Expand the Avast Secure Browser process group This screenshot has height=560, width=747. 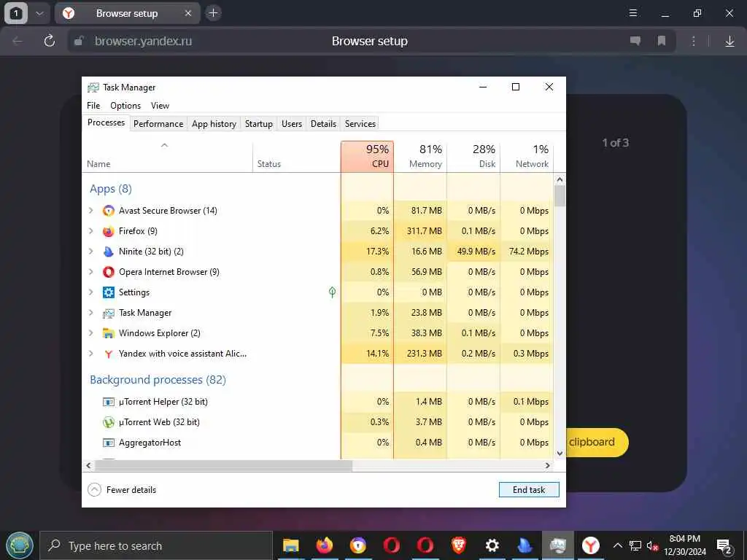(x=91, y=211)
